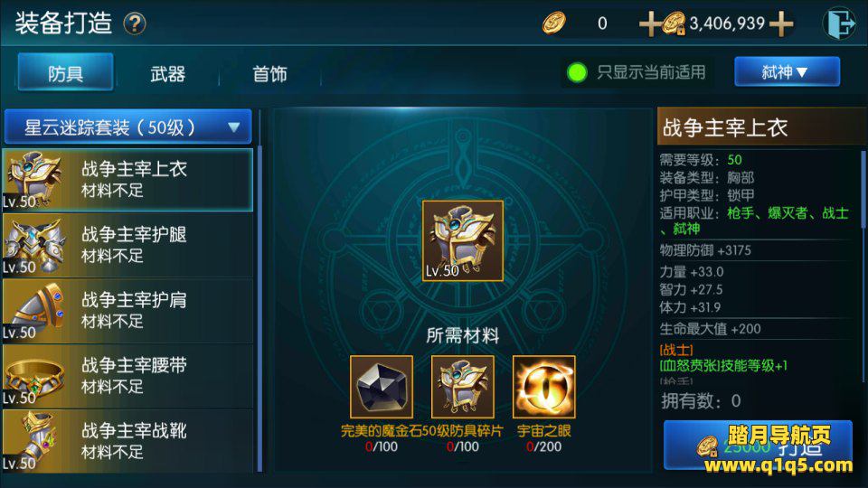Viewport: 868px width, 488px height.
Task: Switch to the 武器 tab
Action: tap(167, 73)
